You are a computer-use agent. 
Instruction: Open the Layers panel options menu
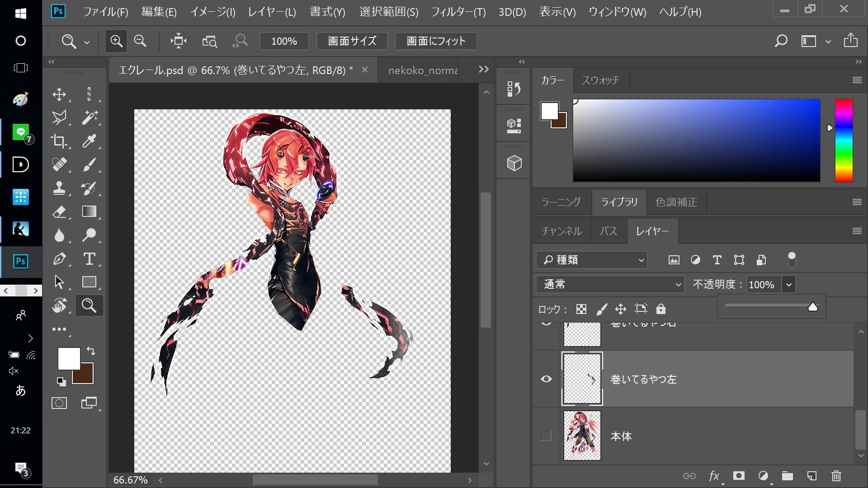click(857, 231)
